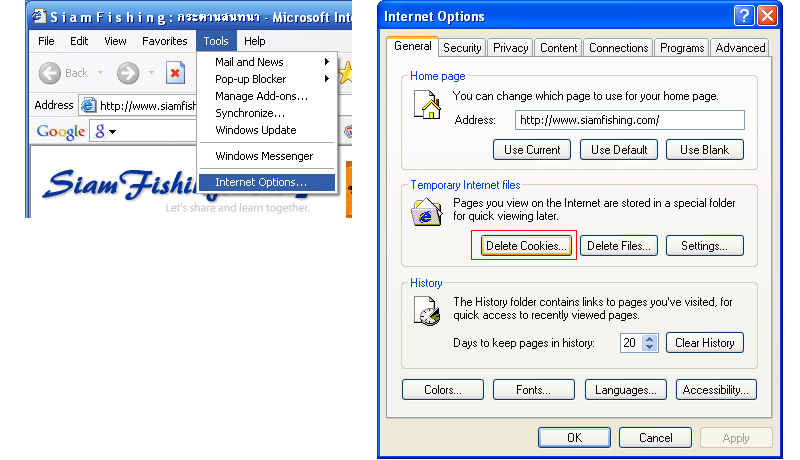Switch to the Privacy tab
The height and width of the screenshot is (460, 800).
(x=510, y=47)
